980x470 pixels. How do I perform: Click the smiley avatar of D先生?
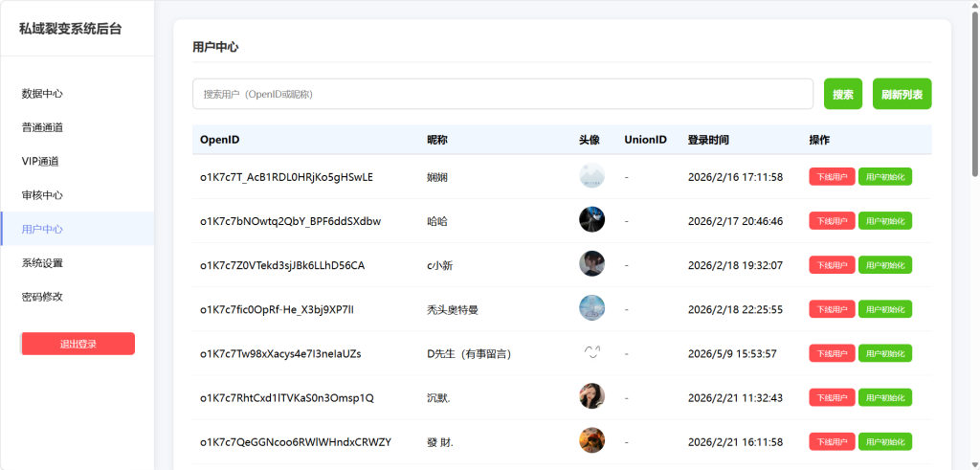591,352
